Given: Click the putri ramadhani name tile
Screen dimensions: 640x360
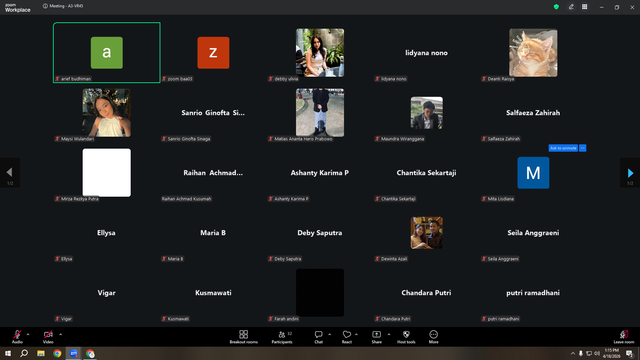Looking at the screenshot, I should coord(533,293).
